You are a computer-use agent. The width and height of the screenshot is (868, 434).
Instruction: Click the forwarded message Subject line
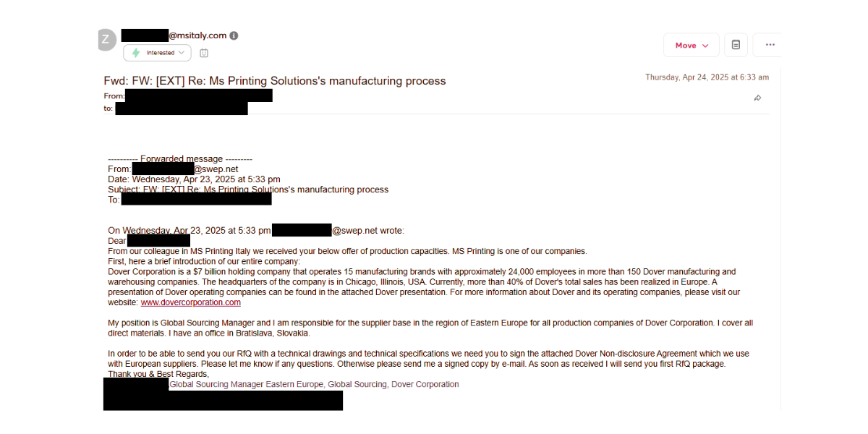(x=248, y=190)
